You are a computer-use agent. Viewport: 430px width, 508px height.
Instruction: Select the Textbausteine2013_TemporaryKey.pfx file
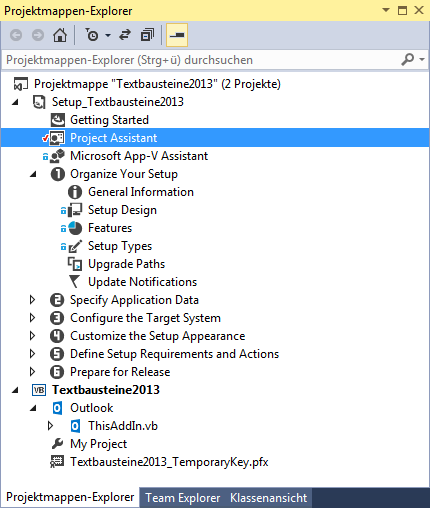[x=169, y=462]
